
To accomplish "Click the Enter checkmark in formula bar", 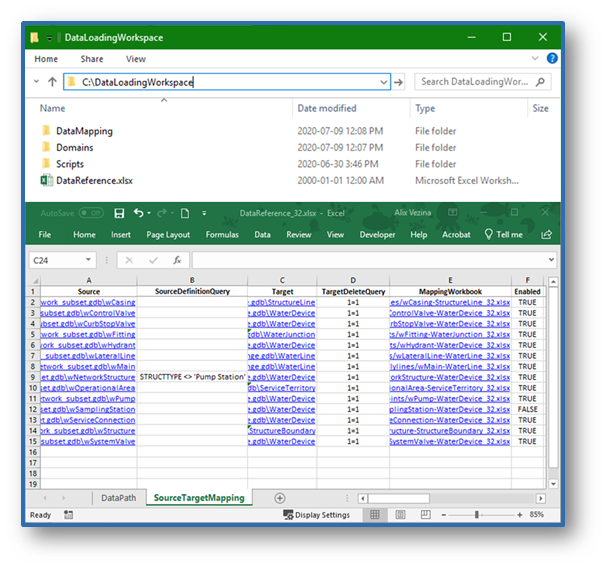I will 153,260.
